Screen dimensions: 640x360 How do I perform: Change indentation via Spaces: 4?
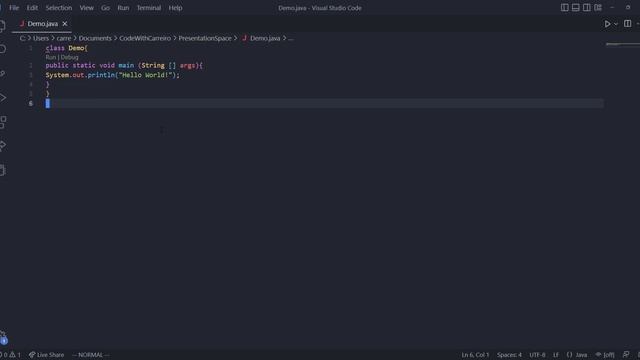tap(509, 355)
